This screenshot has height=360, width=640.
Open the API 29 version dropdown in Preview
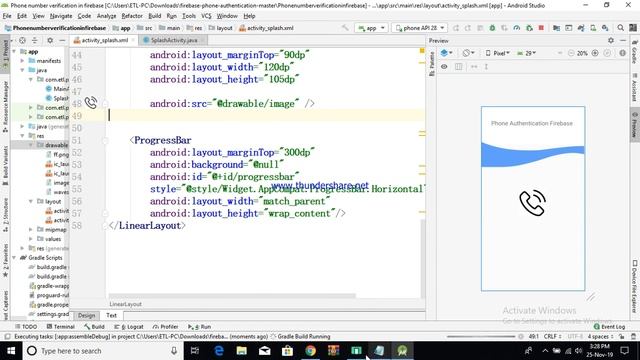[x=527, y=53]
